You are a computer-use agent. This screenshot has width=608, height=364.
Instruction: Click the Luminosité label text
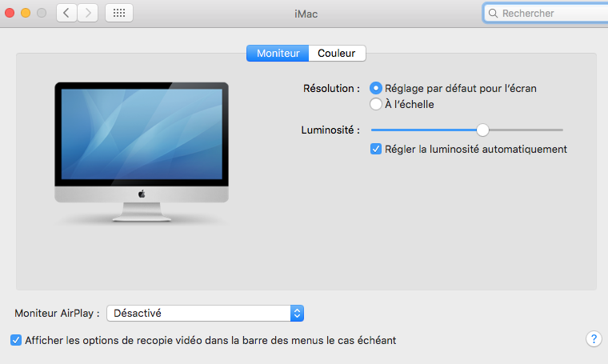click(x=330, y=130)
